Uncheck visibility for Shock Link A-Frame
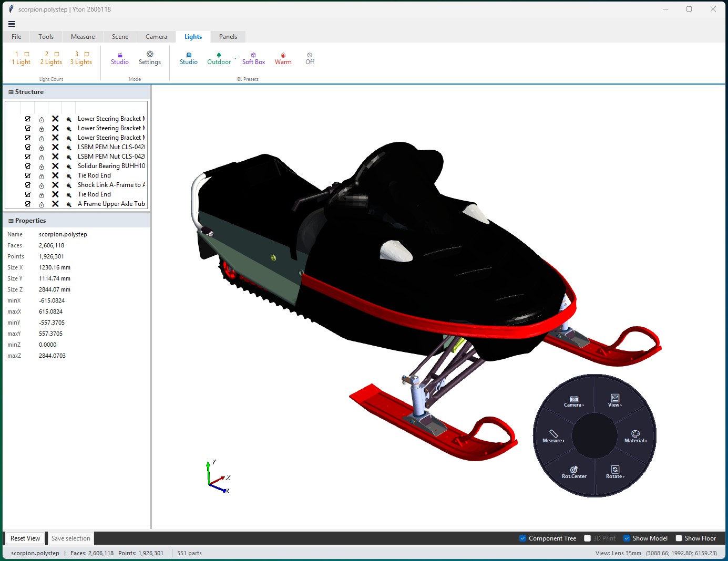 click(28, 185)
